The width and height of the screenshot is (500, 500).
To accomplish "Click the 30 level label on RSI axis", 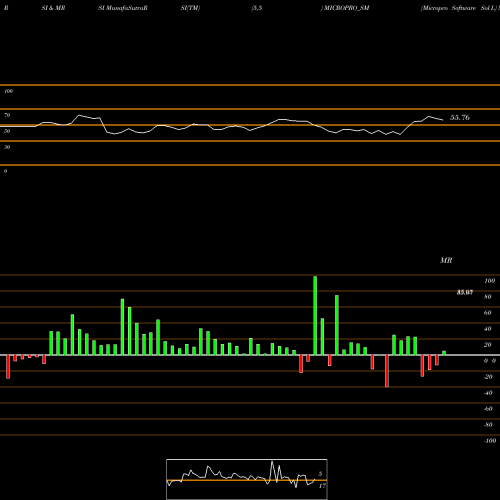I will (7, 147).
